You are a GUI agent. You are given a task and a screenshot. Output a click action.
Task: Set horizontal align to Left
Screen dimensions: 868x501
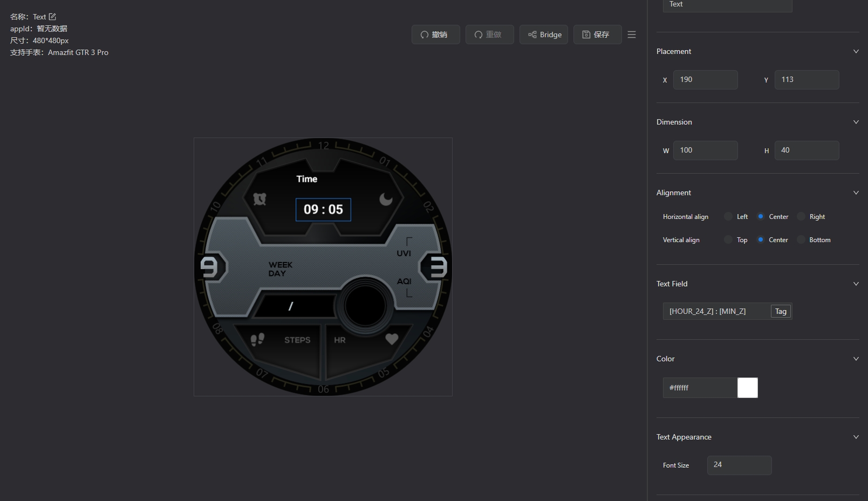point(728,217)
